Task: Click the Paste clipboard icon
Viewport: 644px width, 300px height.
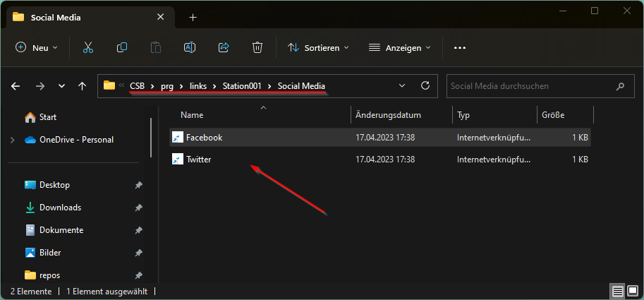Action: (x=156, y=48)
